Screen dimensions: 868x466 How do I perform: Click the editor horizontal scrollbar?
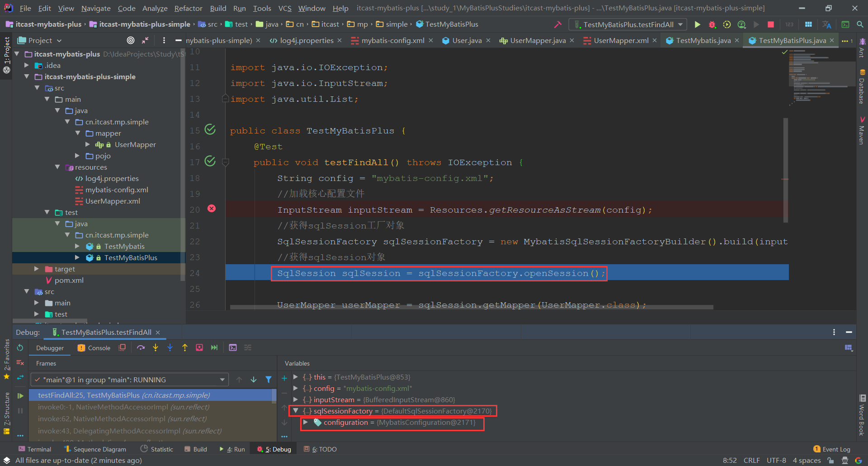[x=472, y=307]
